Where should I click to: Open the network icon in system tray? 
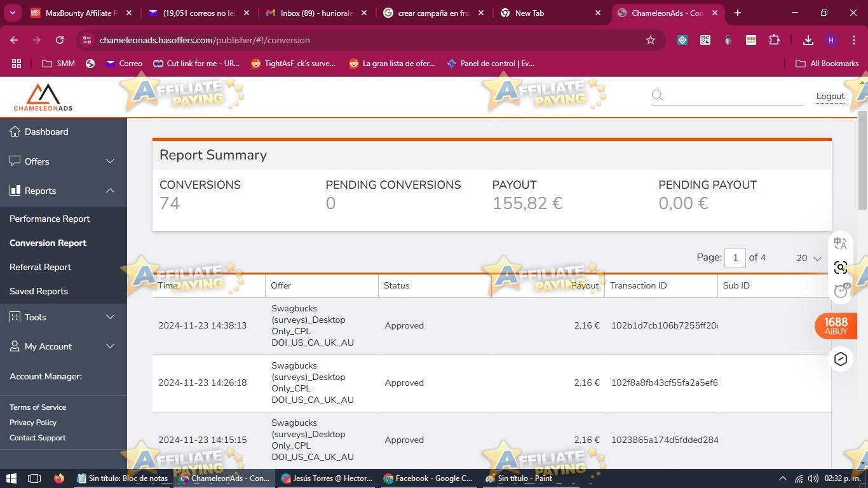pyautogui.click(x=799, y=478)
